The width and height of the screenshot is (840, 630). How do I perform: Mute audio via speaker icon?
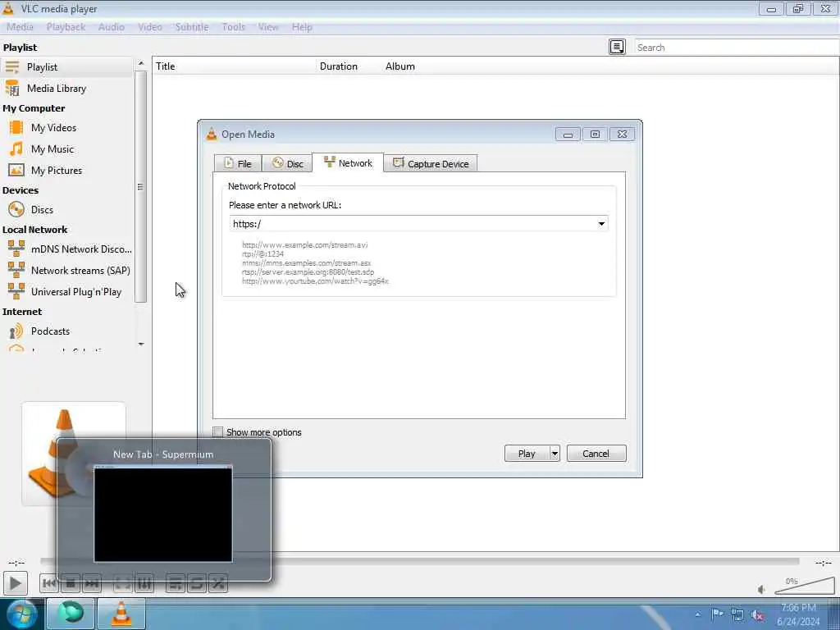[x=762, y=589]
